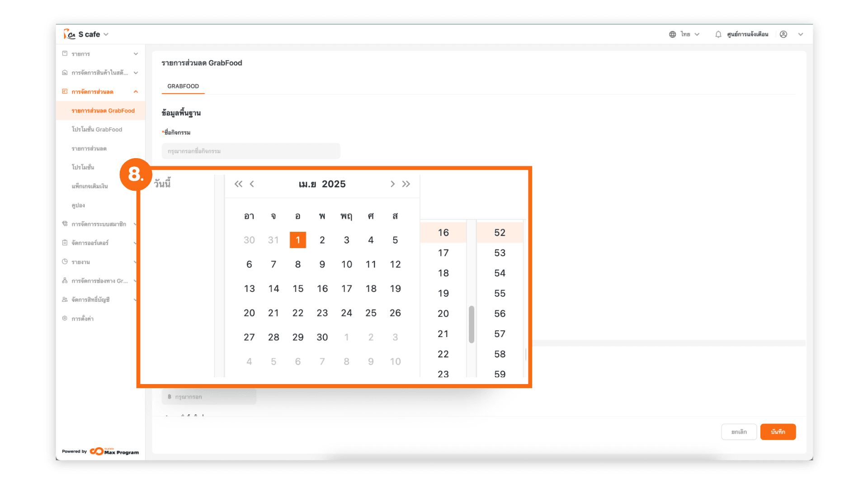Switch to the GRABFOOD tab
Screen dimensions: 868x488
(x=183, y=86)
